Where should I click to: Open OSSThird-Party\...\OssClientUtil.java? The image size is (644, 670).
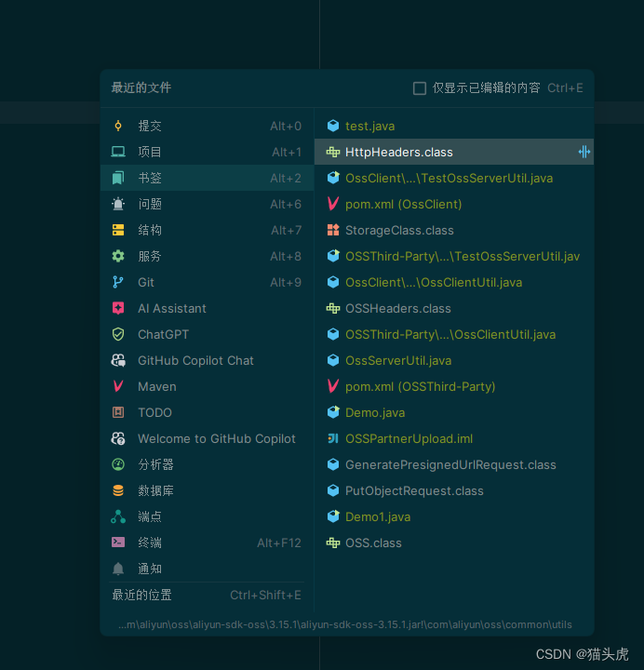pos(454,335)
